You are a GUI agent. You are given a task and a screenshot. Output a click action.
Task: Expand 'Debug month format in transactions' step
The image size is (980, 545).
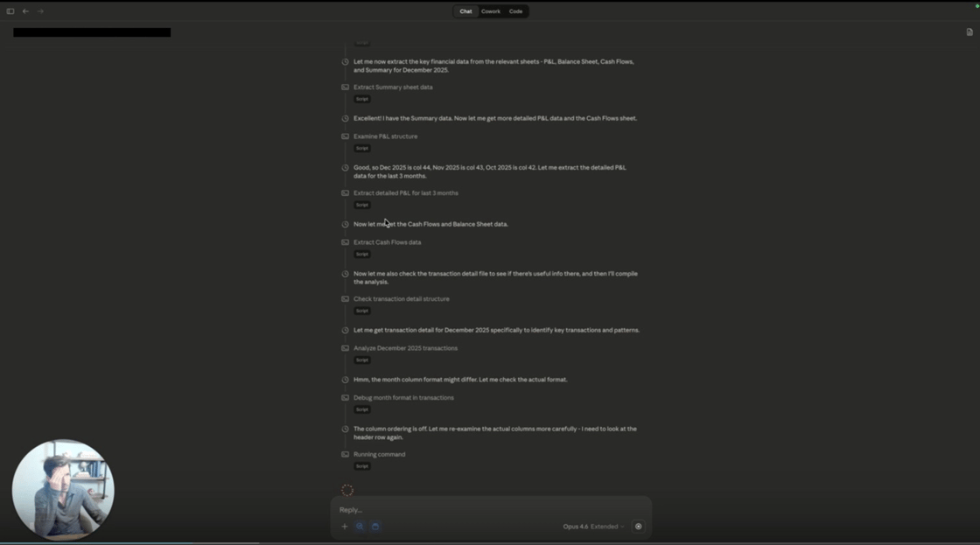coord(403,397)
